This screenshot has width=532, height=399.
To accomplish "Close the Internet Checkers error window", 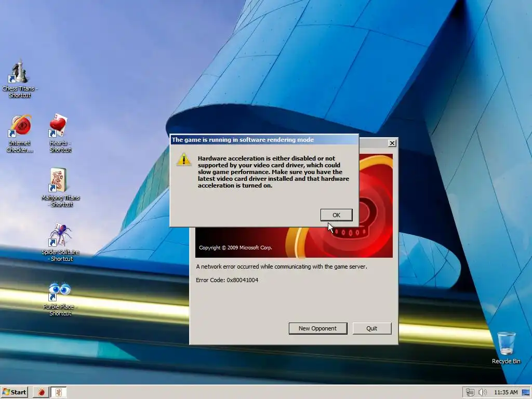I will [x=392, y=143].
